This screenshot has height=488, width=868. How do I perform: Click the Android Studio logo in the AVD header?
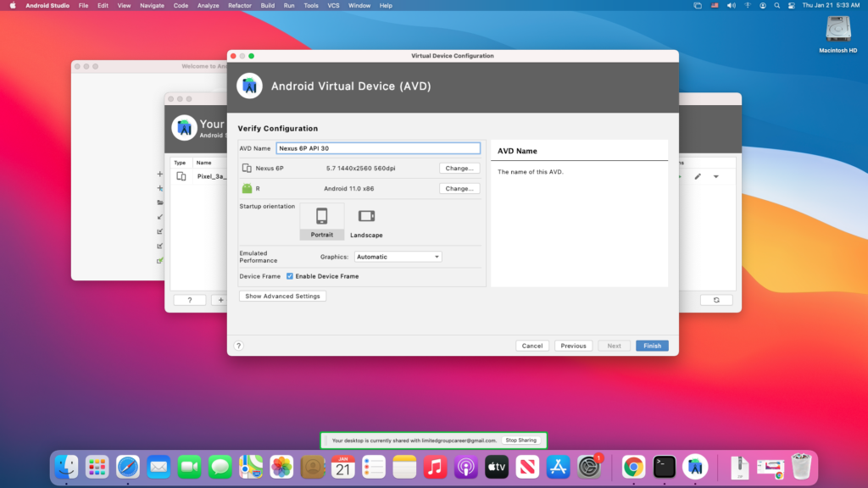(x=250, y=86)
